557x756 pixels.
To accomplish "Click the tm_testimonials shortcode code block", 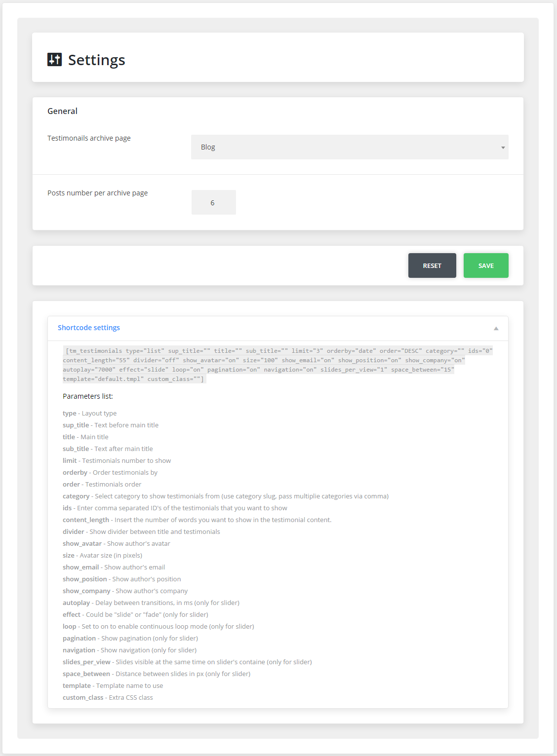I will (x=278, y=365).
